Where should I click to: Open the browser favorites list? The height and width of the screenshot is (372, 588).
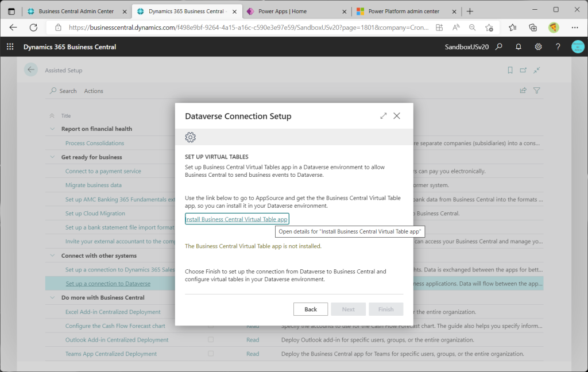(513, 28)
